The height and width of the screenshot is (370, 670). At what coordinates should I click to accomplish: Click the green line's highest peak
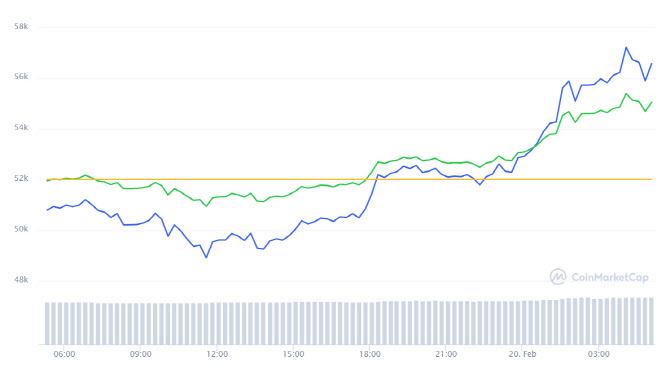(x=626, y=94)
